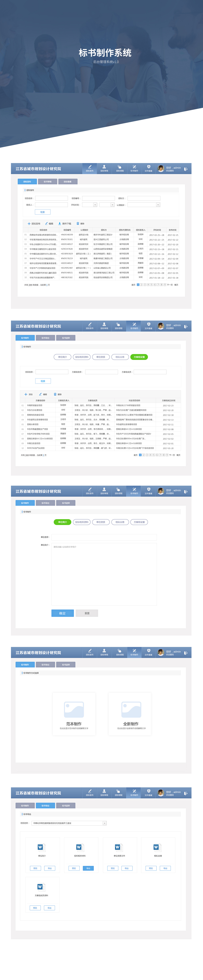This screenshot has width=203, height=980.
Task: On the 标书导出 screen, click the 招标发布 header icon
Action: click(x=90, y=791)
